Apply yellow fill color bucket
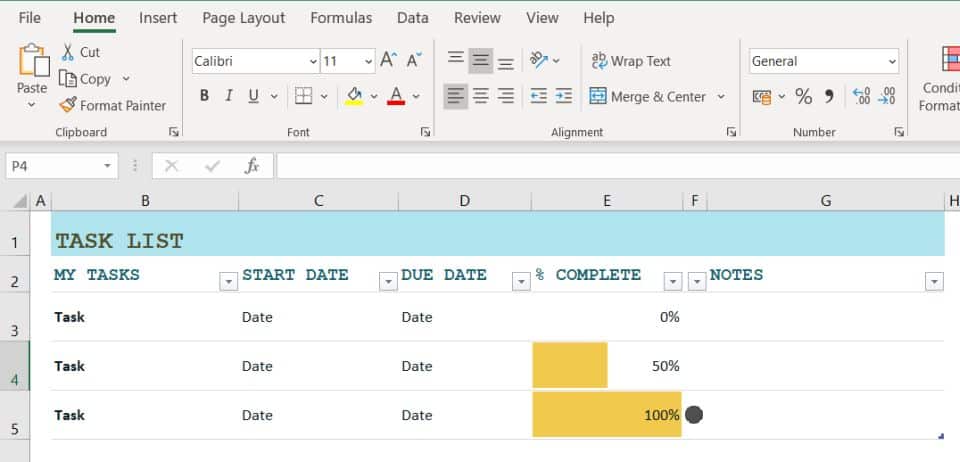This screenshot has width=960, height=462. point(354,96)
